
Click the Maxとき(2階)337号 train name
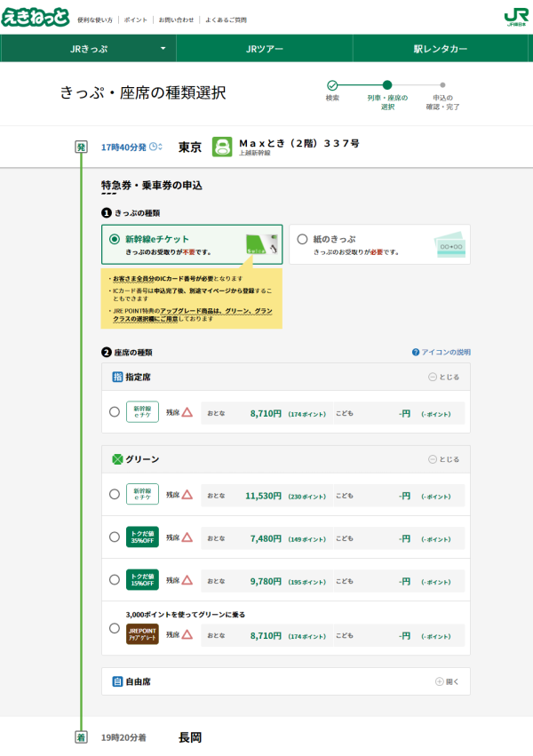tap(299, 143)
